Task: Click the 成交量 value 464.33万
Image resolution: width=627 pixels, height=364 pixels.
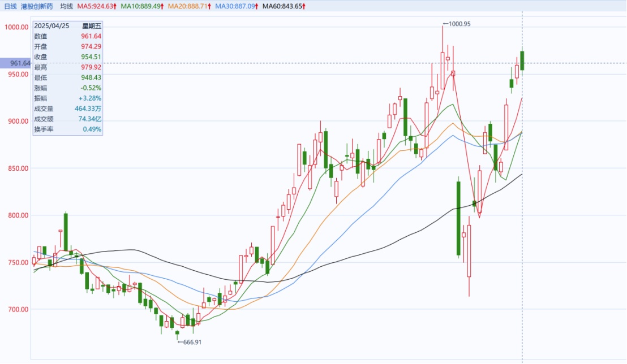Action: 88,109
